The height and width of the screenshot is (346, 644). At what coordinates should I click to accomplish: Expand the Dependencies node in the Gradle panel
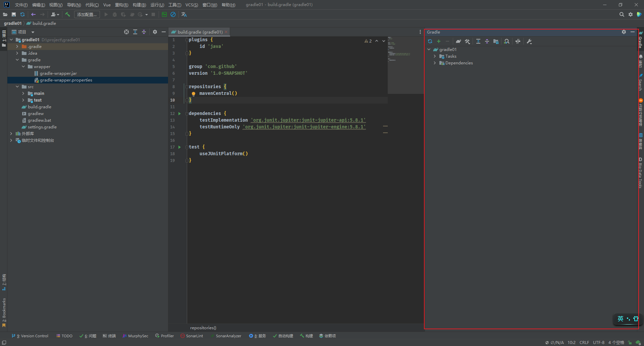click(435, 63)
